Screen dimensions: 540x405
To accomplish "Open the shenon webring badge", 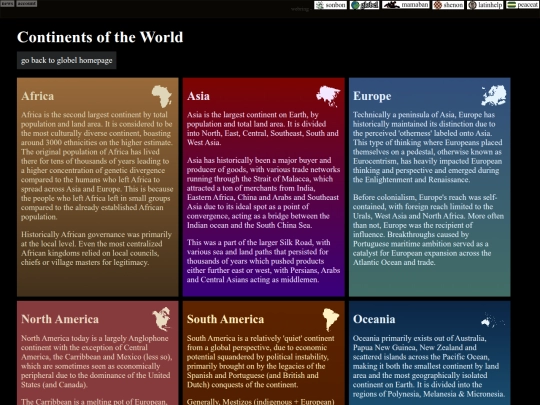I will click(448, 5).
